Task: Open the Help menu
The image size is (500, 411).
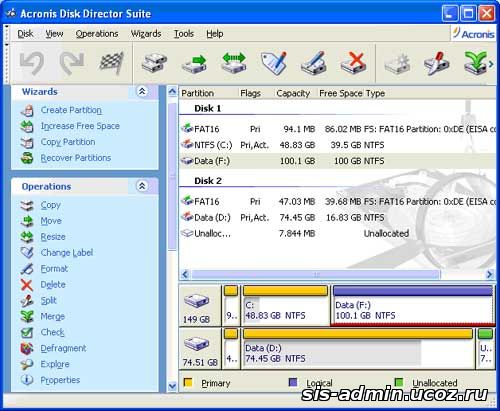Action: [x=215, y=34]
